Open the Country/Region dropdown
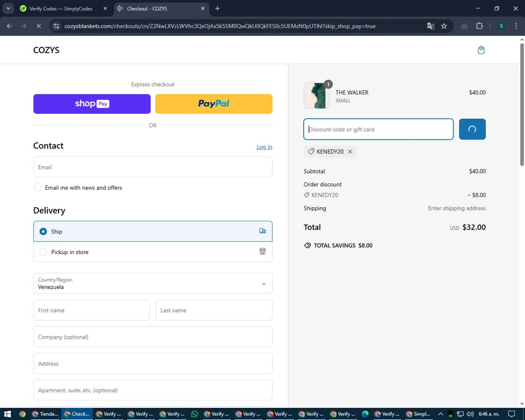The height and width of the screenshot is (420, 525). [x=153, y=283]
